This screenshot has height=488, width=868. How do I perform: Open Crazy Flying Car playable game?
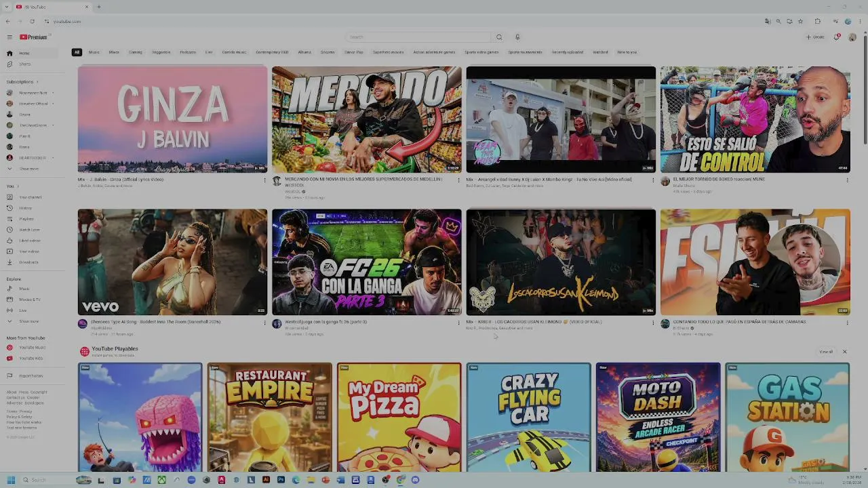click(x=528, y=417)
